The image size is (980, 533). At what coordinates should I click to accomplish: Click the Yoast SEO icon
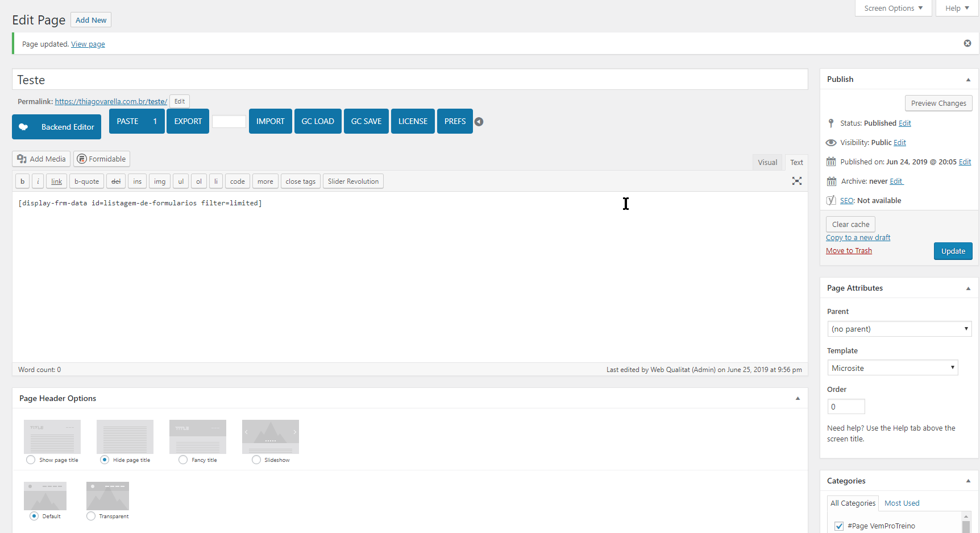coord(831,200)
